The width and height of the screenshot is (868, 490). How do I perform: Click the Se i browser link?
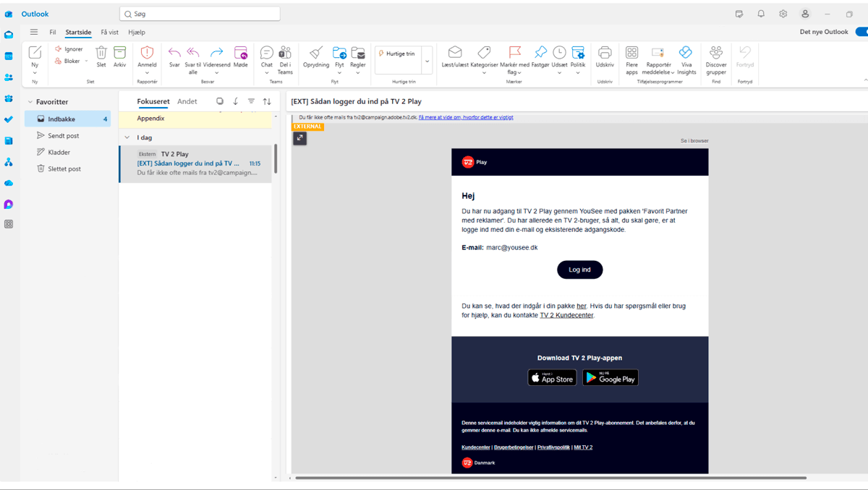[694, 141]
